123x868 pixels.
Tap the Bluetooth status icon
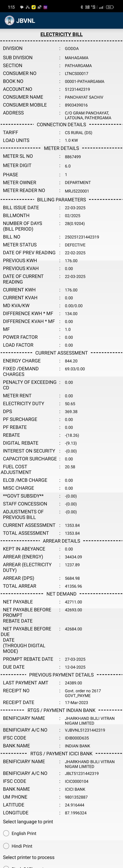pos(81,7)
